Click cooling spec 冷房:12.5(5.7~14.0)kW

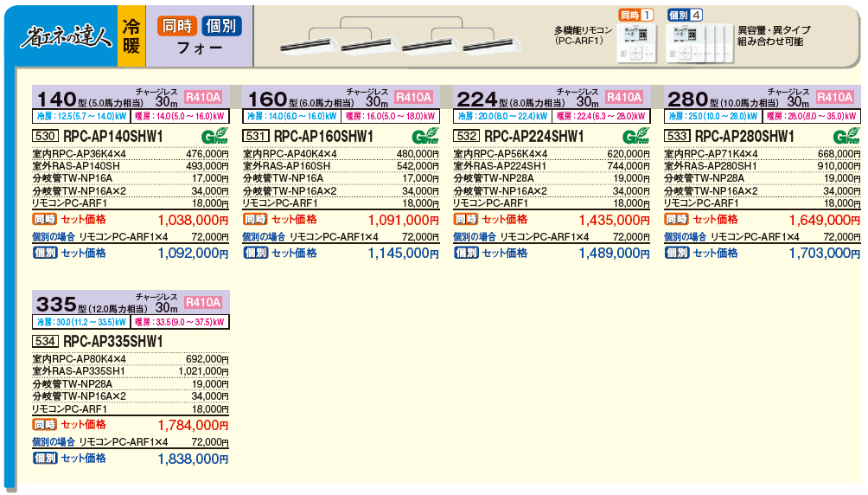81,117
